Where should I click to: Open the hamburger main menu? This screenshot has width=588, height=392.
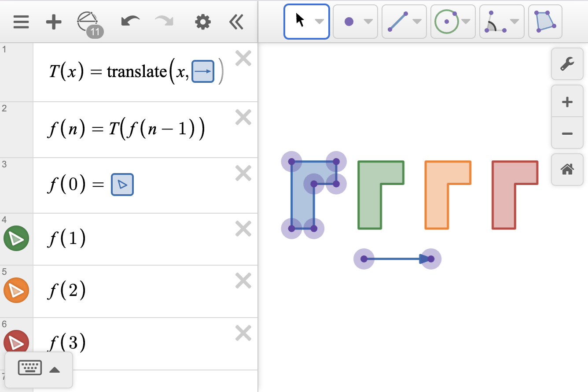pyautogui.click(x=21, y=22)
